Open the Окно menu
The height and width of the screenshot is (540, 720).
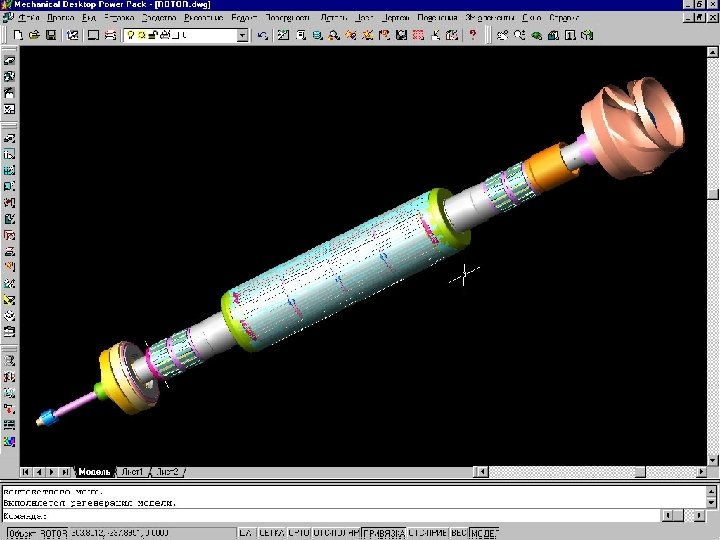(531, 17)
